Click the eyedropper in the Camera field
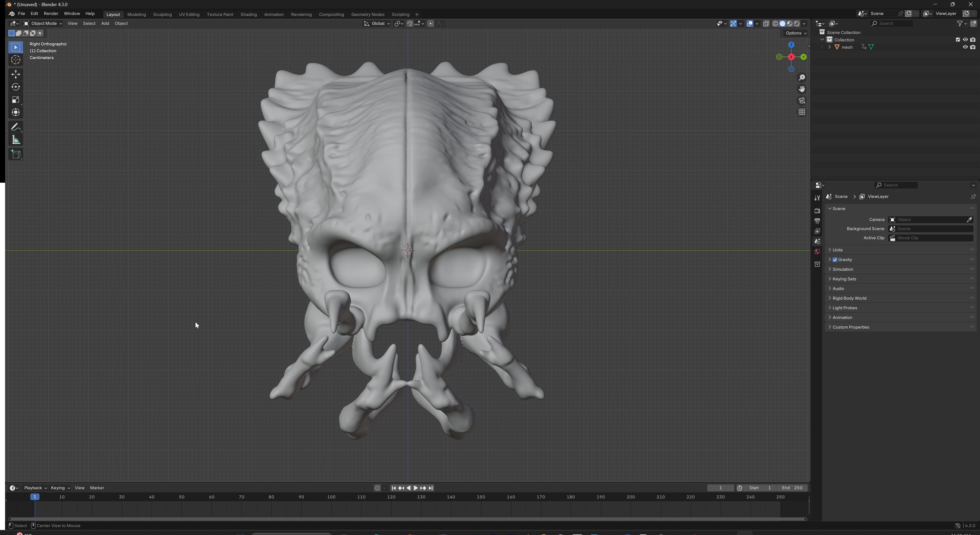 coord(969,220)
